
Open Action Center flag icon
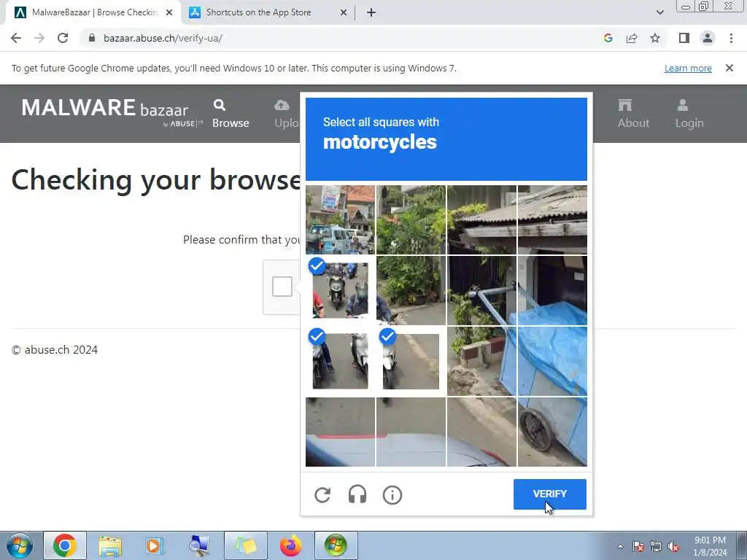(x=638, y=546)
